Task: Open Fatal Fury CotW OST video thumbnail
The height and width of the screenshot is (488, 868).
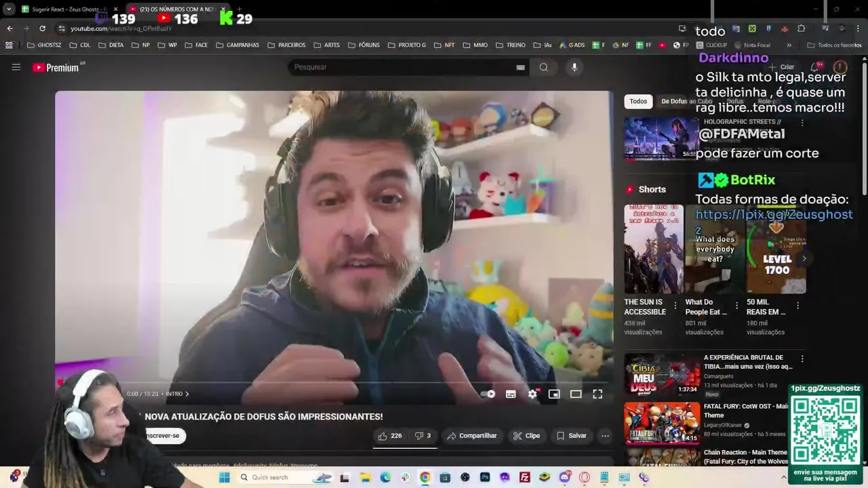Action: pos(662,423)
